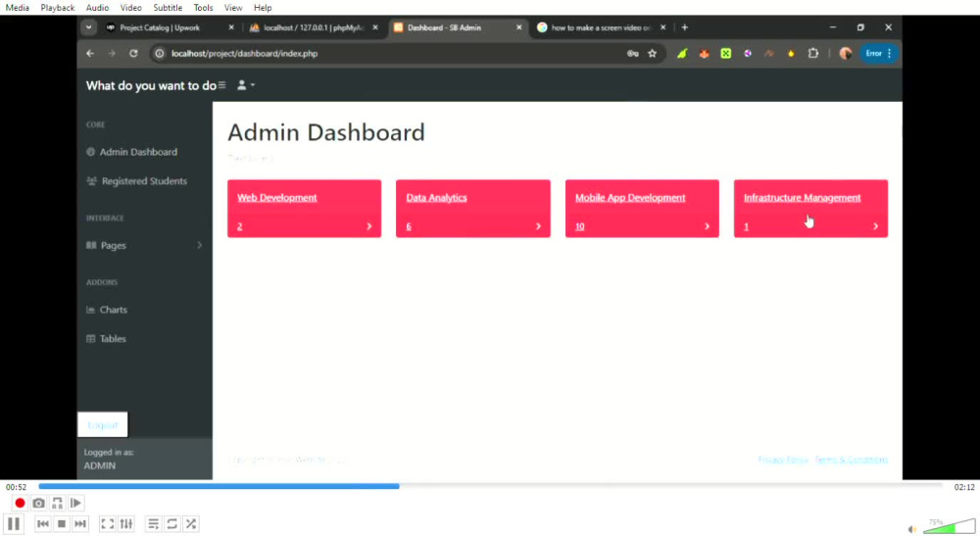The height and width of the screenshot is (536, 980).
Task: Click the Mobile App Development card arrow
Action: click(x=707, y=226)
